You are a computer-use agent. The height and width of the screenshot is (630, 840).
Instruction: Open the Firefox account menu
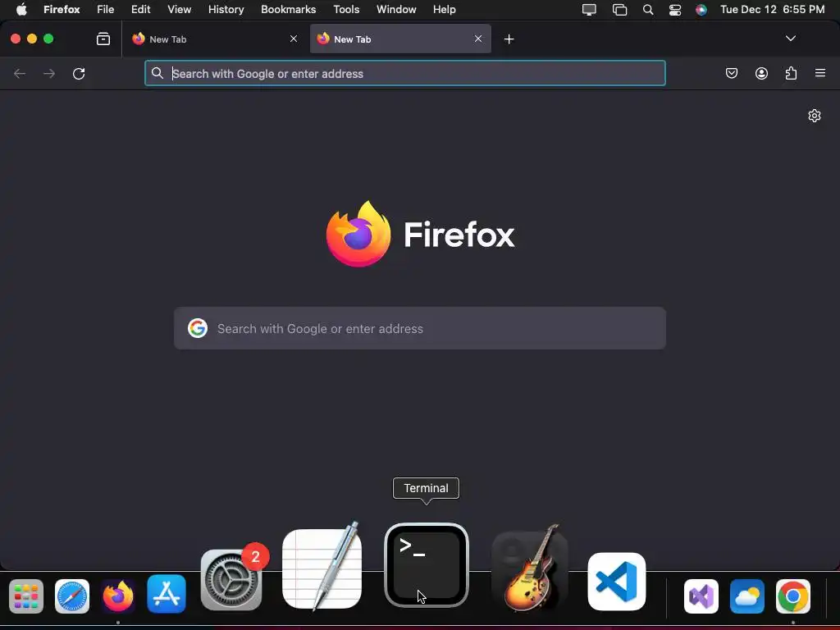761,73
